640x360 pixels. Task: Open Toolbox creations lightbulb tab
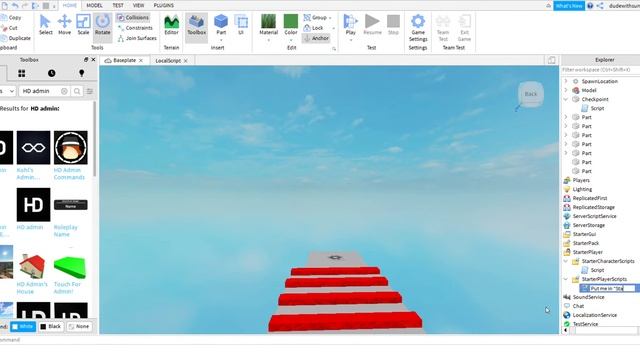tap(82, 73)
